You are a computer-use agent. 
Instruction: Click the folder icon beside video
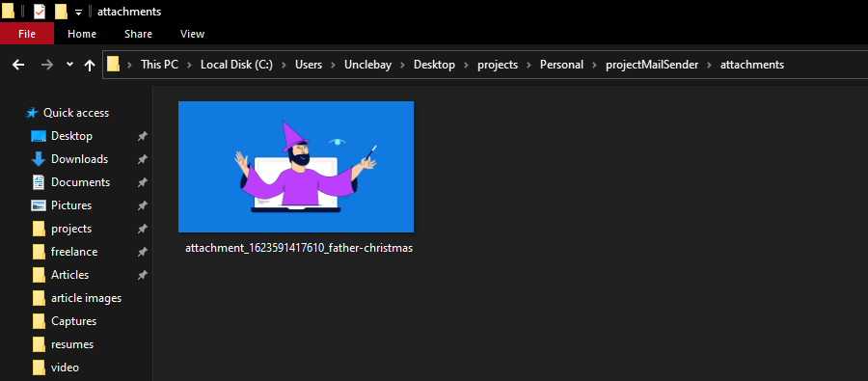click(39, 368)
